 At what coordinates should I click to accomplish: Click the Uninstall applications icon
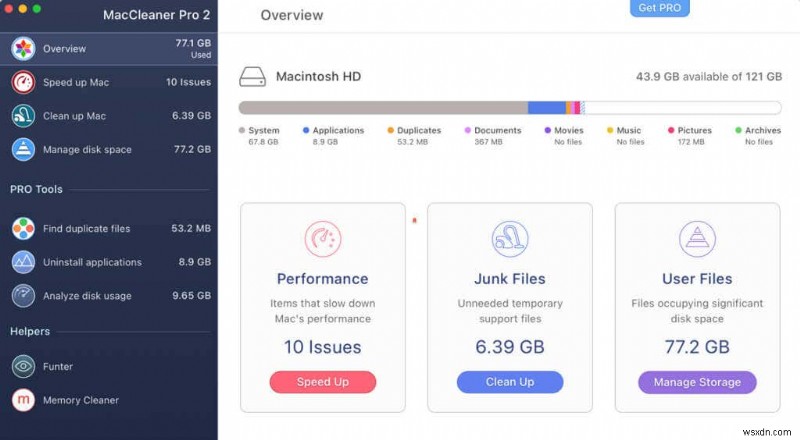23,262
